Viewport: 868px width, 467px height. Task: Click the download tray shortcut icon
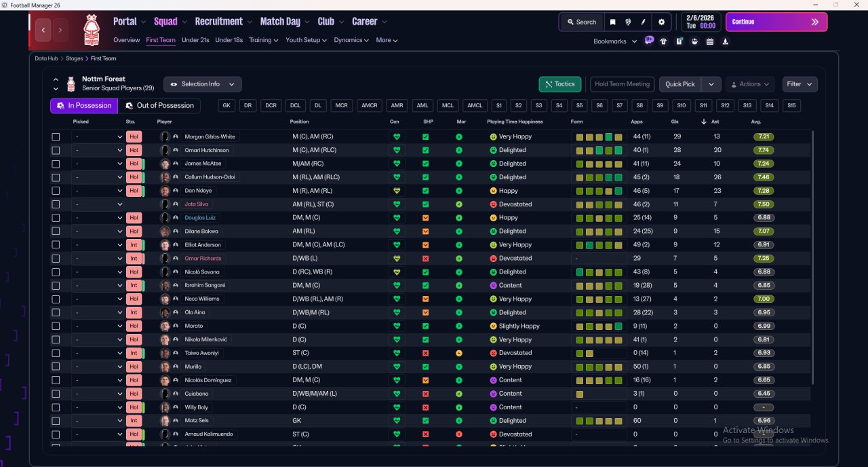point(726,41)
